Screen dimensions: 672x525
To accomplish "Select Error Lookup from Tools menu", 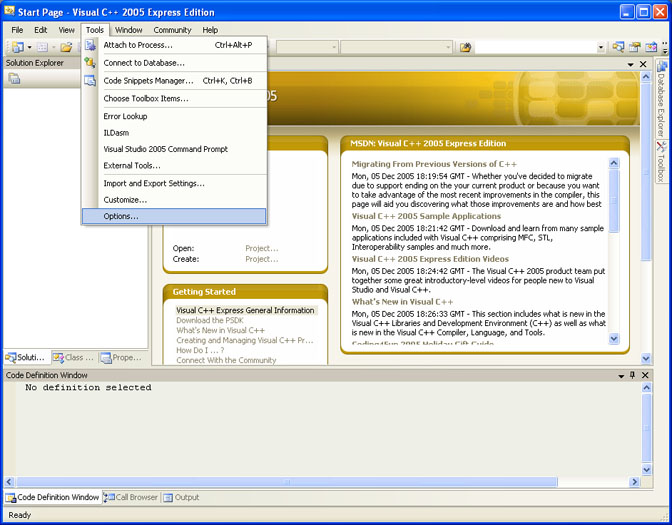I will coord(174,116).
